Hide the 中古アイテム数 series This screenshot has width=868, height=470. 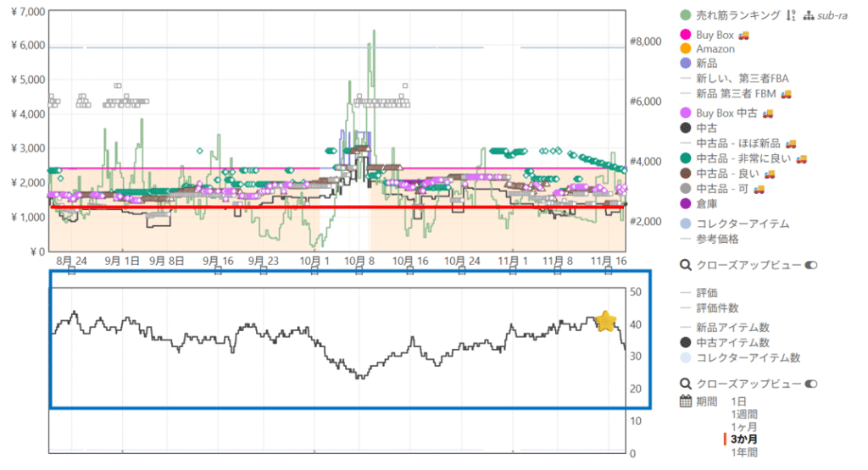coord(732,343)
